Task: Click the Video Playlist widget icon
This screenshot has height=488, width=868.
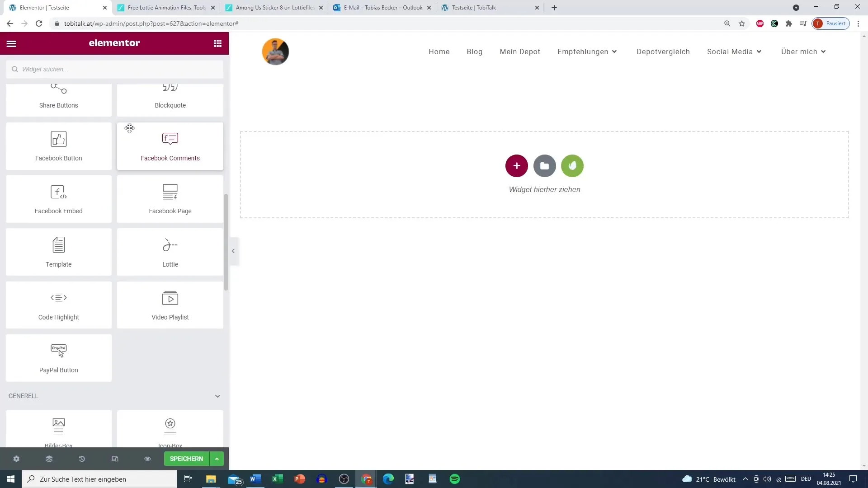Action: pyautogui.click(x=170, y=298)
